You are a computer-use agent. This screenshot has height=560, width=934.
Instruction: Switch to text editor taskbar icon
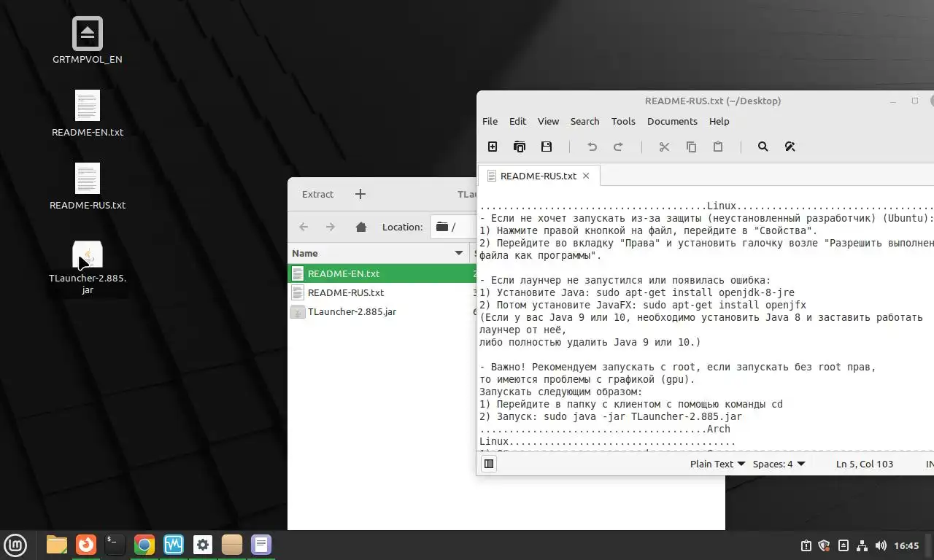click(261, 545)
